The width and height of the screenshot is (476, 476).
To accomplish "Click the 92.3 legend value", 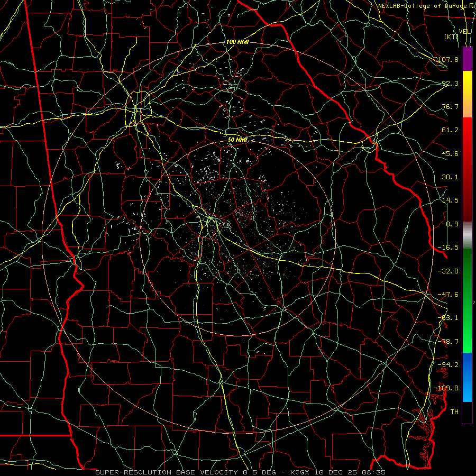I will [x=450, y=83].
